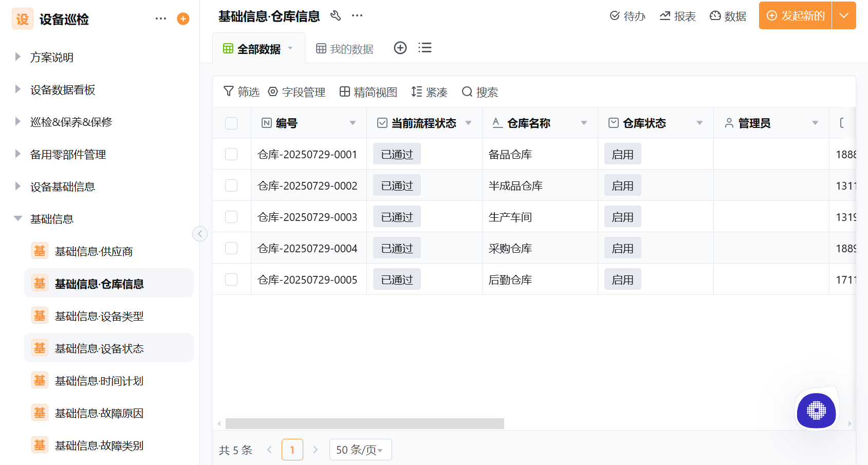Click the orange plus icon next to 设备巡检
Screen dimensions: 868x465
pyautogui.click(x=183, y=18)
